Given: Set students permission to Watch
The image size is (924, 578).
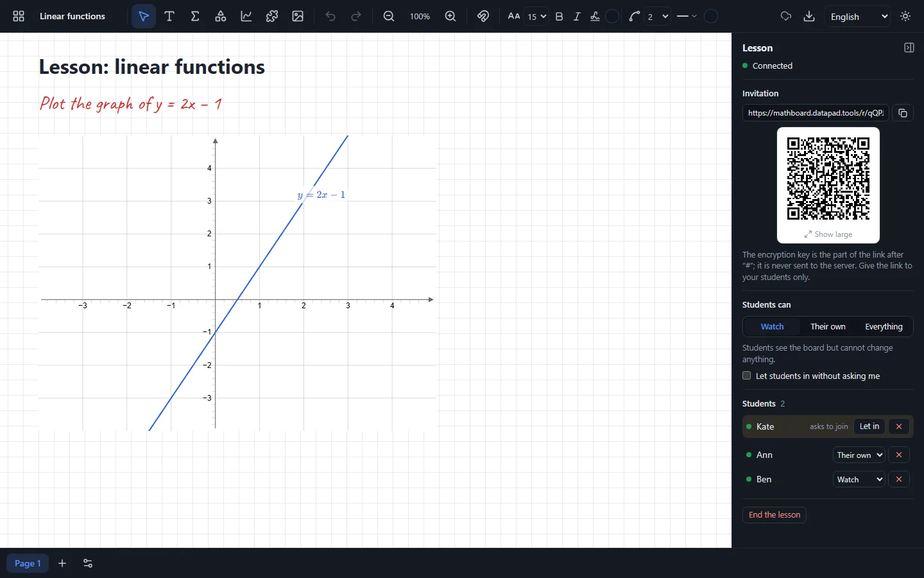Looking at the screenshot, I should pyautogui.click(x=772, y=327).
